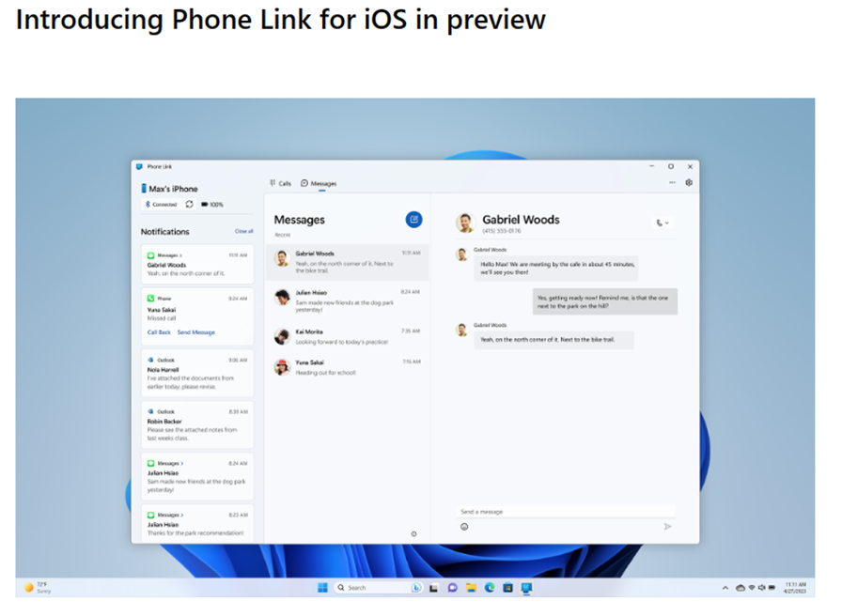This screenshot has width=842, height=616.
Task: Click Send Message on the missed call notification
Action: coord(196,332)
